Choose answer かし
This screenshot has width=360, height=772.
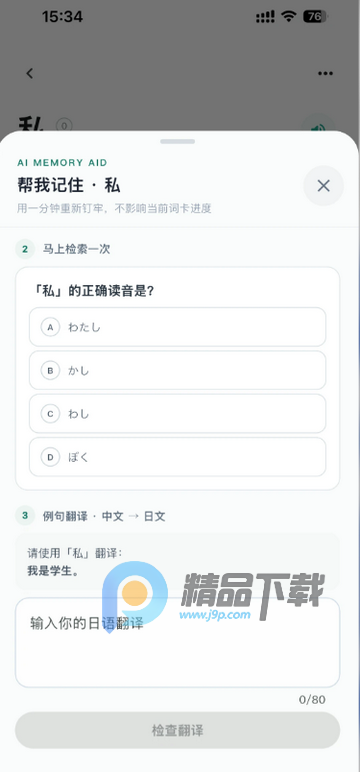point(177,370)
